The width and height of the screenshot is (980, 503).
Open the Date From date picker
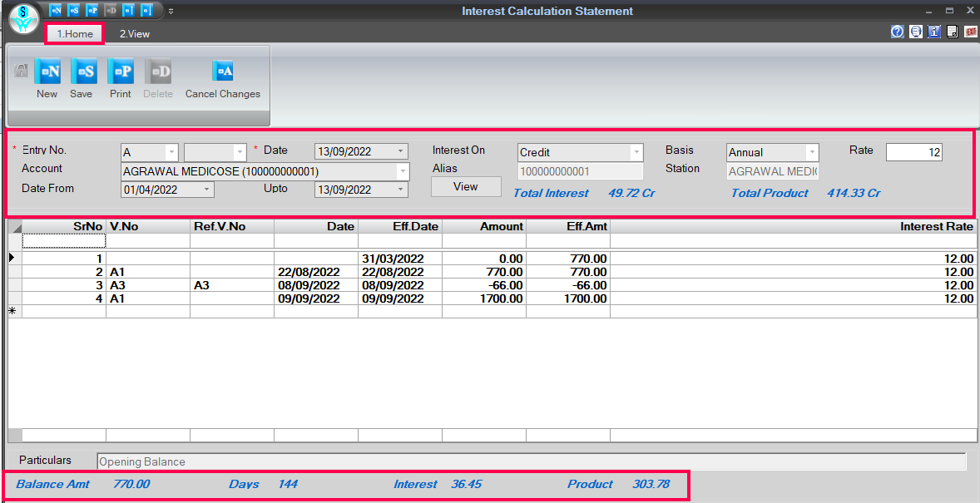[x=207, y=190]
